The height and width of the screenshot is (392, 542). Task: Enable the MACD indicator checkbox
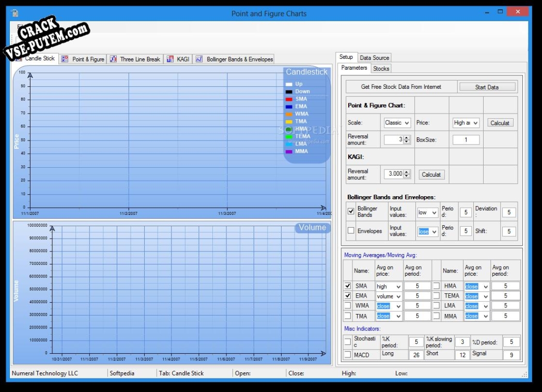click(348, 355)
